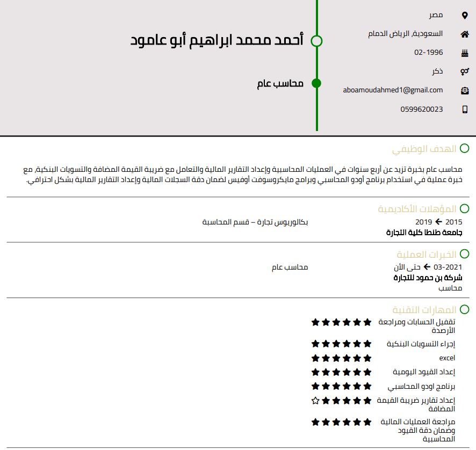Click the excel skill star rating row

click(341, 358)
